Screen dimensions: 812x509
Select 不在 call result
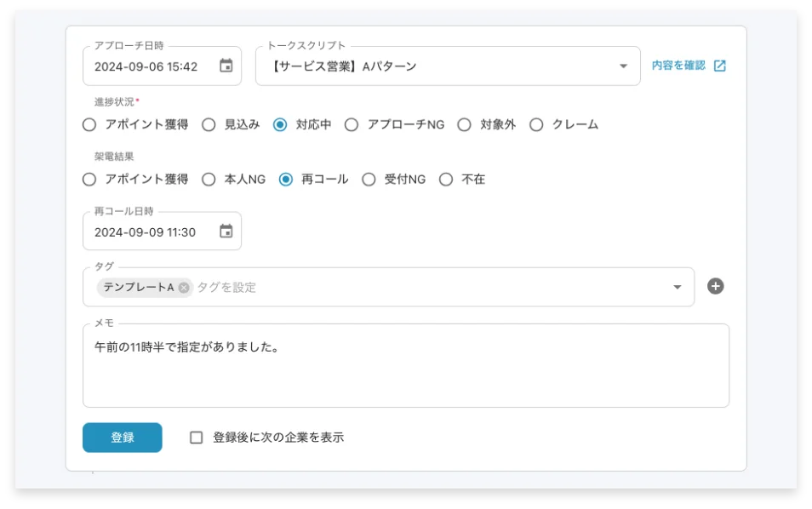[x=446, y=180]
